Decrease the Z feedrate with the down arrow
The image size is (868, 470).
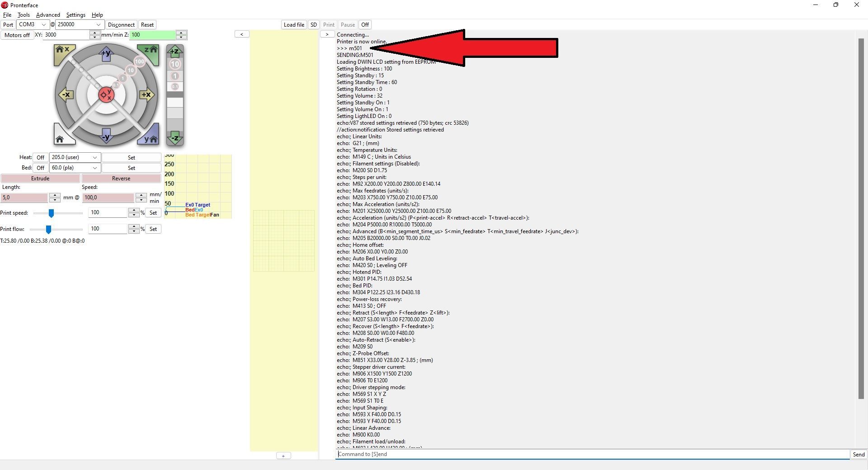(181, 37)
